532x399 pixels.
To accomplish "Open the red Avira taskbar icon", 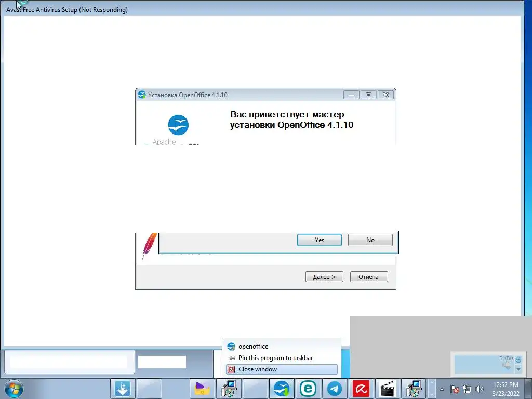I will tap(361, 389).
